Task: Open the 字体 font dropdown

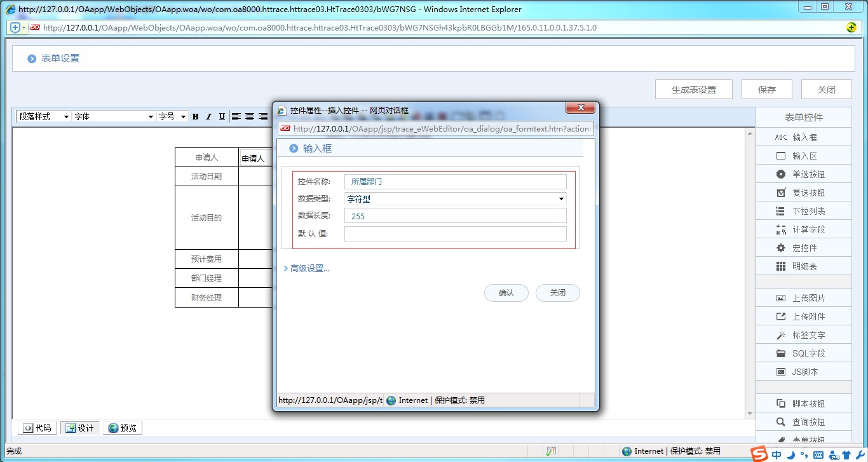Action: [113, 116]
